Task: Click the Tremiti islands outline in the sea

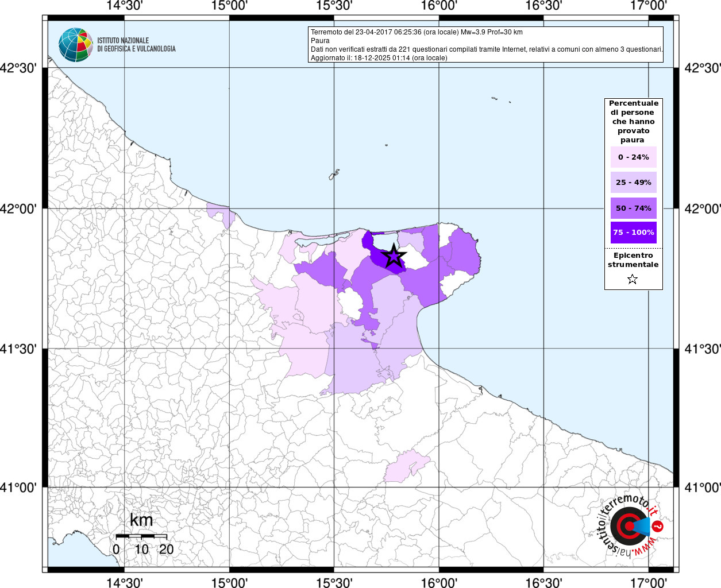Action: click(x=334, y=175)
